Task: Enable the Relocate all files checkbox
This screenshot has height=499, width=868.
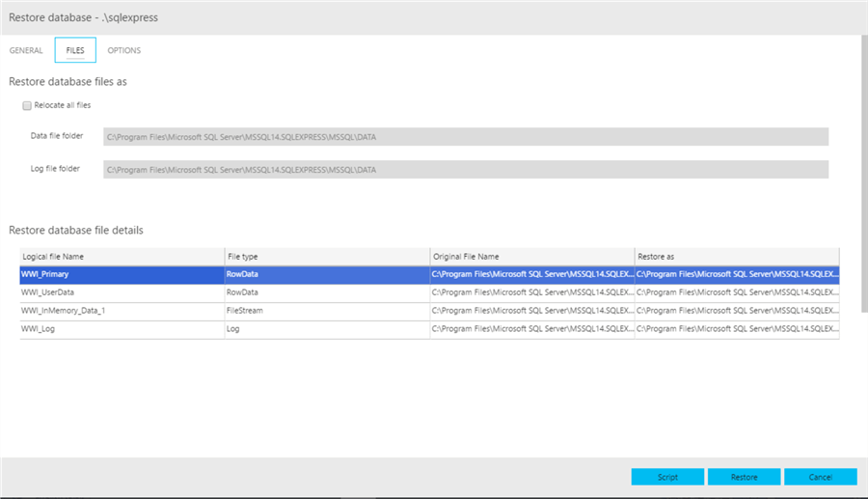Action: [x=27, y=105]
